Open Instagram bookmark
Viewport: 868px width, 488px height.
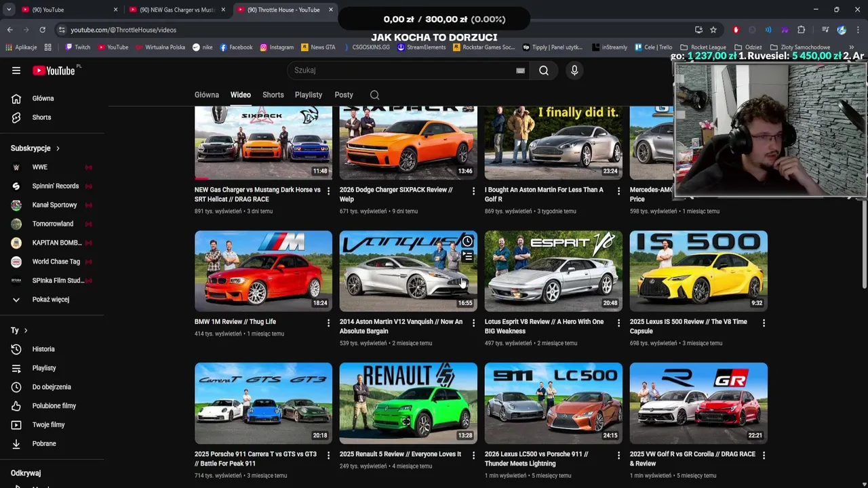(x=277, y=47)
